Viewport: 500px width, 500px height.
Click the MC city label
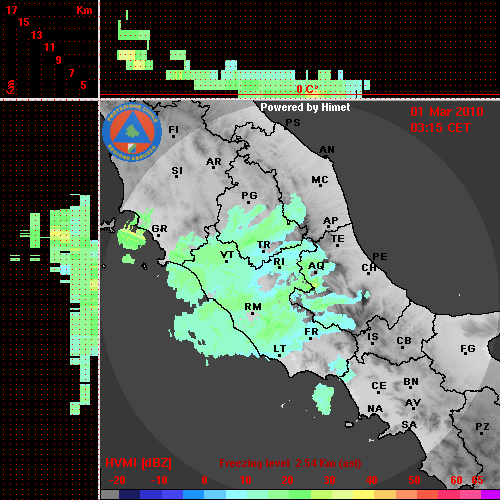coord(320,180)
